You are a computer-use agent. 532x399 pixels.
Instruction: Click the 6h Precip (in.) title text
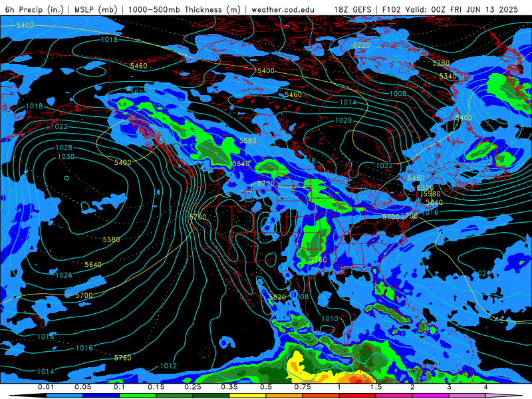pyautogui.click(x=35, y=9)
